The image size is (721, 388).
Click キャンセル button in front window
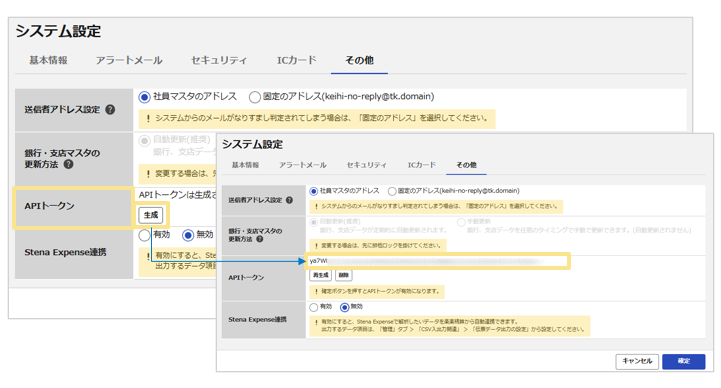(x=637, y=361)
